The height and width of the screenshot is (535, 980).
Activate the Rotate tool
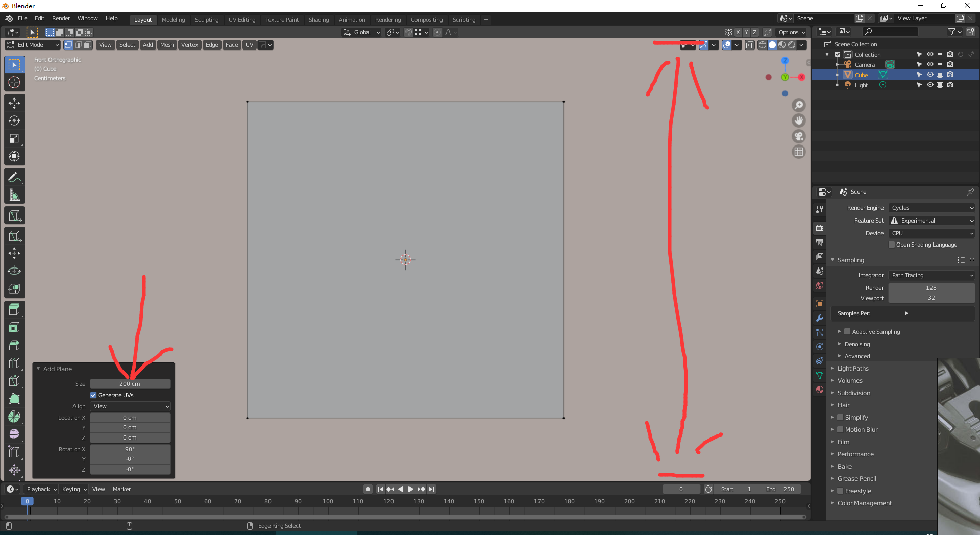coord(14,120)
